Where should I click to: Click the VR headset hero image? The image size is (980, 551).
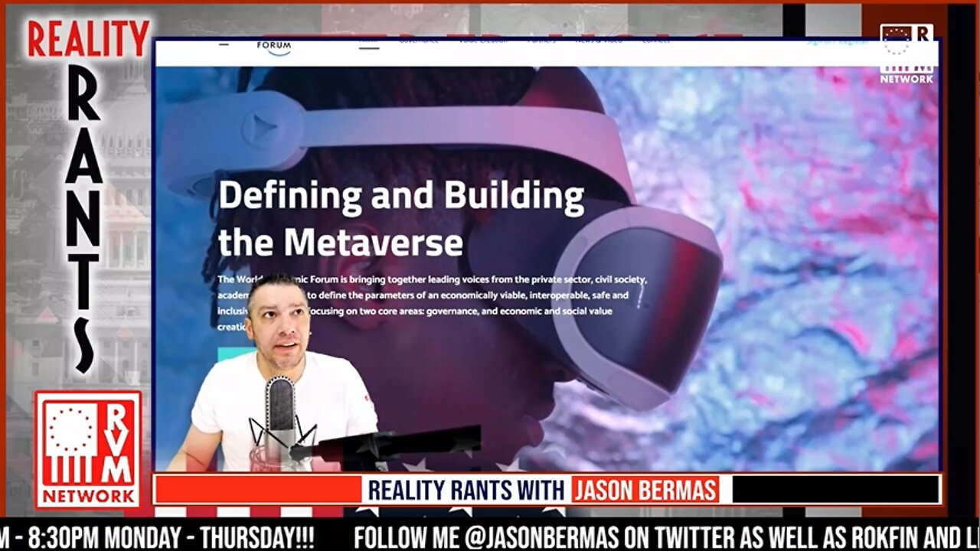coord(547,268)
